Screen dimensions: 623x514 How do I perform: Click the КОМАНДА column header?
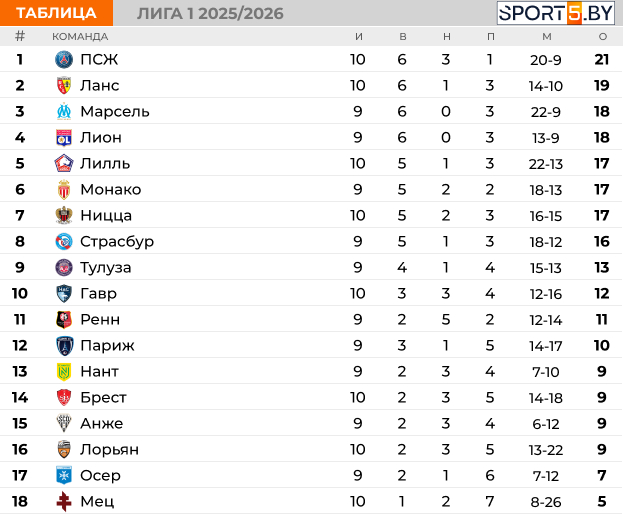(80, 37)
